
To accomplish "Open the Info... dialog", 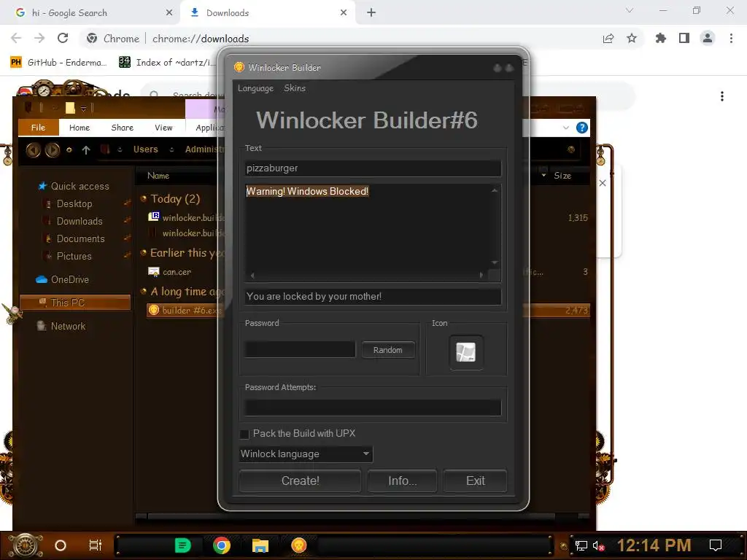I will (x=402, y=481).
